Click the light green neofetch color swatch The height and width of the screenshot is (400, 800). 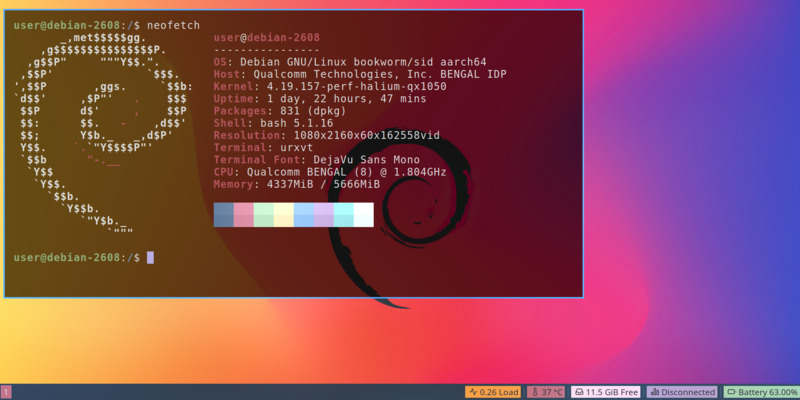click(263, 215)
